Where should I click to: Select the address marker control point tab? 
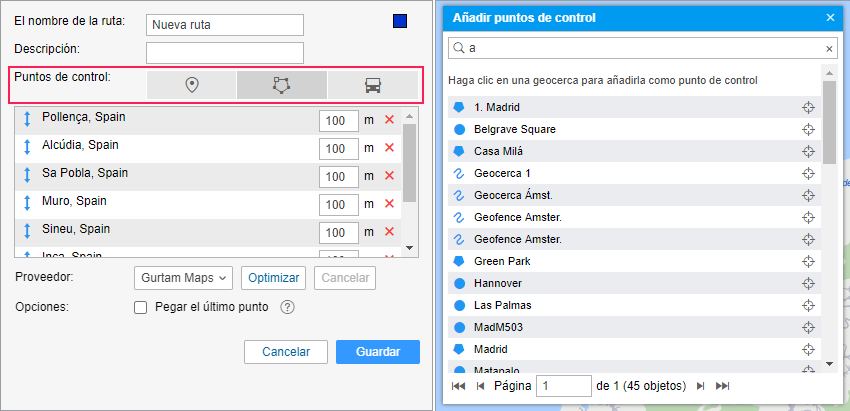(192, 86)
